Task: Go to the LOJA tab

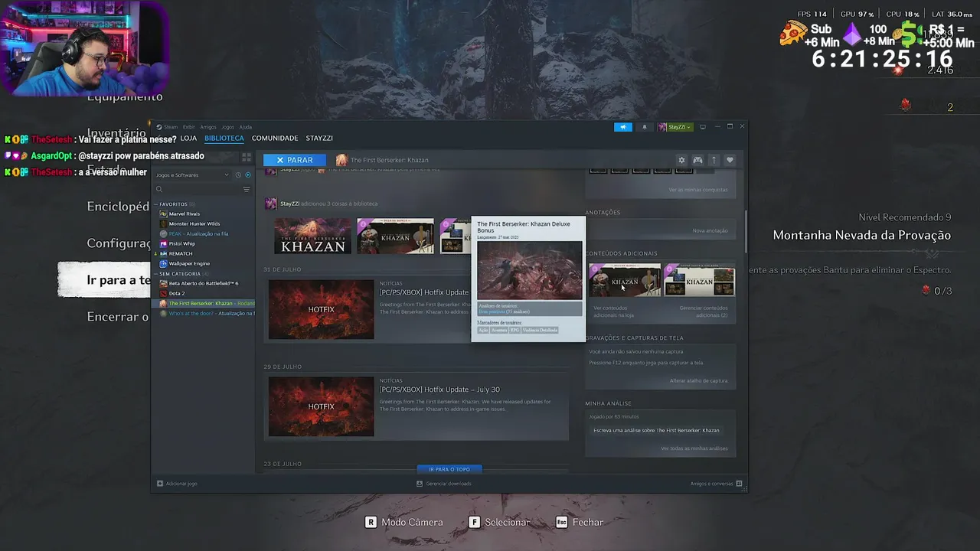Action: pos(188,139)
